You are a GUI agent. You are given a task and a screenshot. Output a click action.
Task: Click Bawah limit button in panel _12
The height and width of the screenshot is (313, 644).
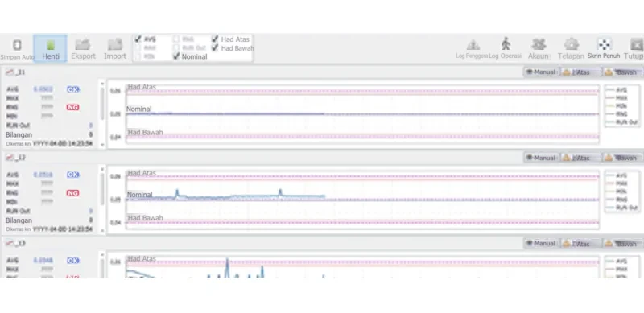coord(622,158)
